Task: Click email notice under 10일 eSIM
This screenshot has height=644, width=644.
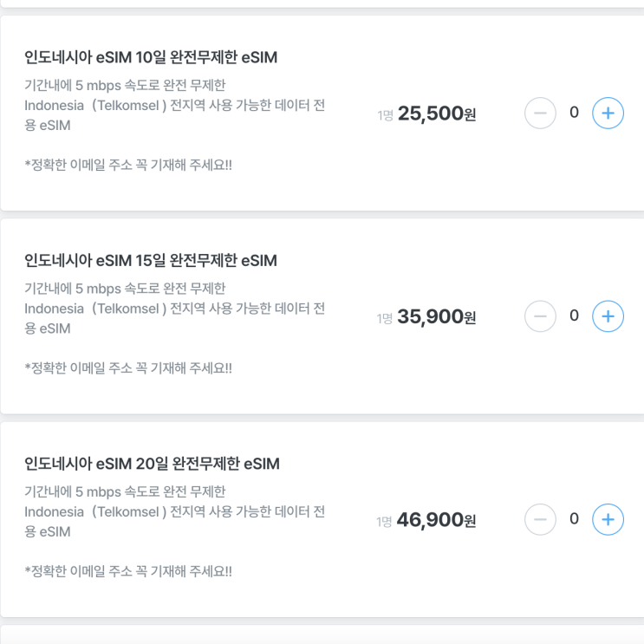Action: pos(128,166)
